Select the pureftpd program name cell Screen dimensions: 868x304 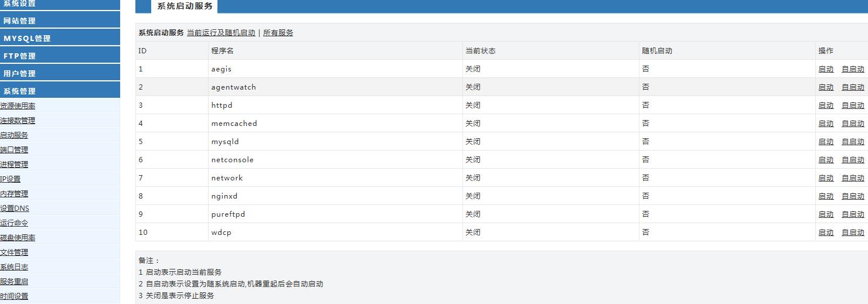pyautogui.click(x=335, y=214)
